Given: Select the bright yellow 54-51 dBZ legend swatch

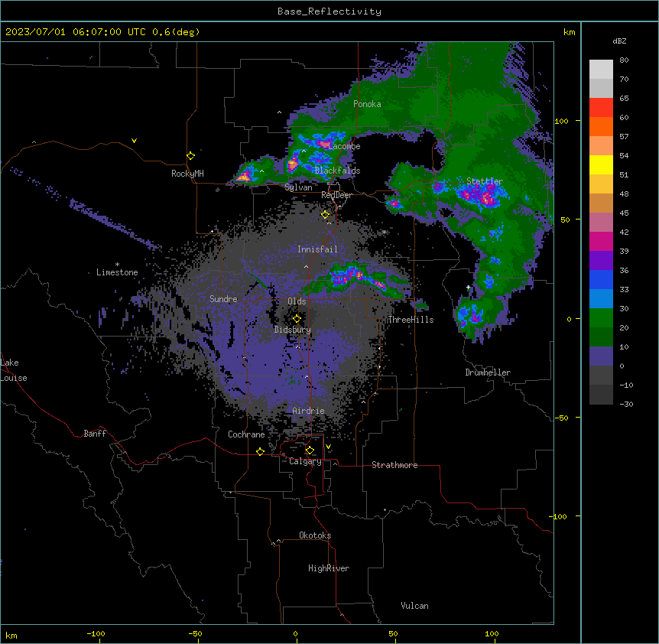Looking at the screenshot, I should tap(601, 165).
